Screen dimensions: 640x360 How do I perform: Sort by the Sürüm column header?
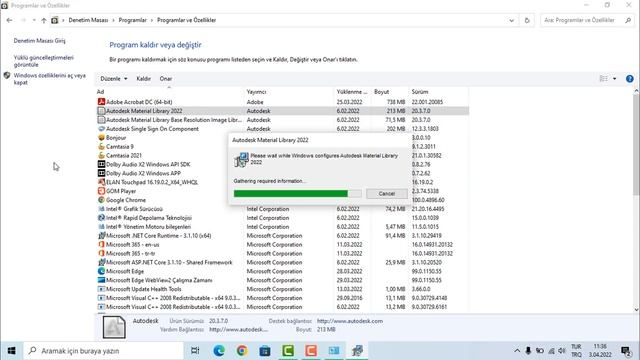pos(439,92)
